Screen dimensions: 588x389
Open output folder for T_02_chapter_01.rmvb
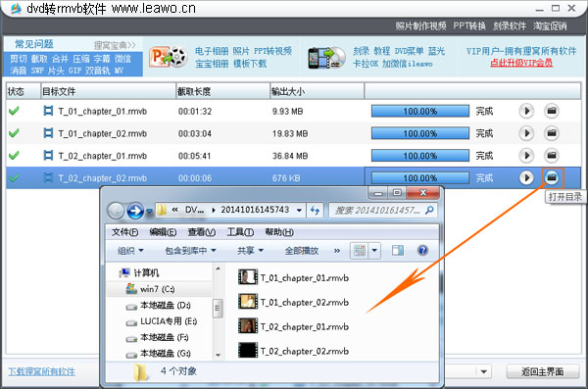pos(551,155)
